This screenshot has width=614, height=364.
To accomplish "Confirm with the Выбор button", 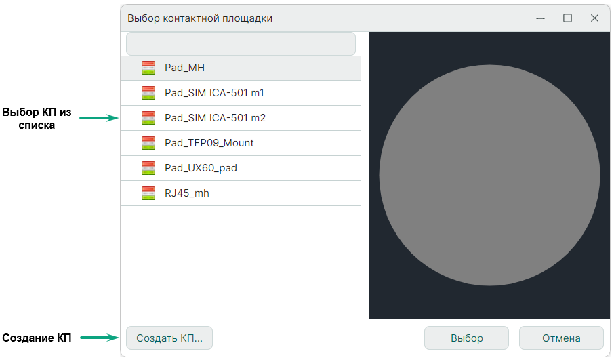I will click(466, 338).
